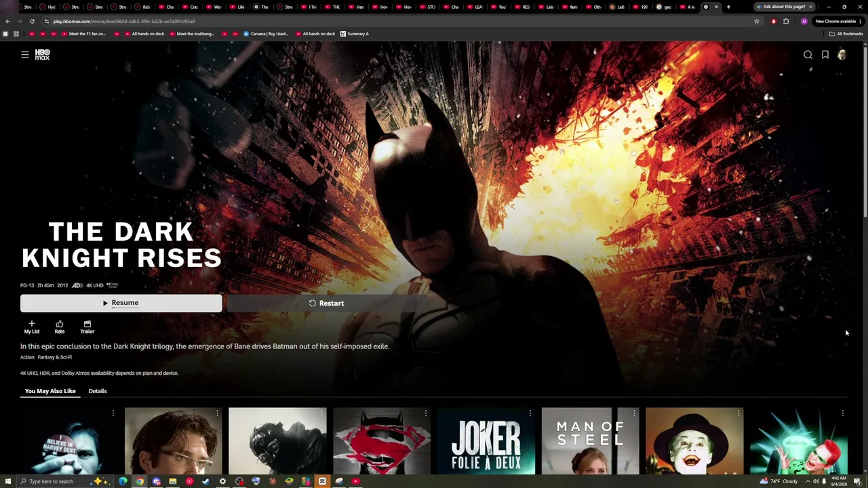Open more options on Harvey Dent card
The width and height of the screenshot is (868, 488).
coord(113,413)
